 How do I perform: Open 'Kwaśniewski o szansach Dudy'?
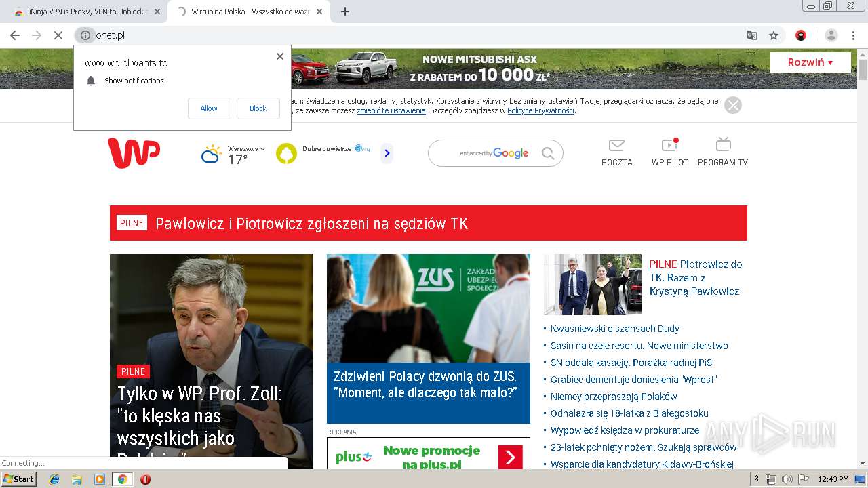[x=614, y=329]
